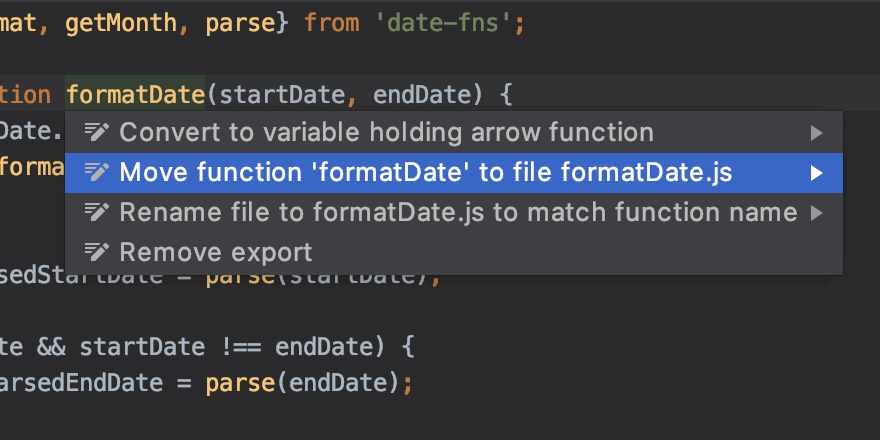This screenshot has height=440, width=880.
Task: Click the 'endDate' parameter in function signature
Action: point(422,96)
